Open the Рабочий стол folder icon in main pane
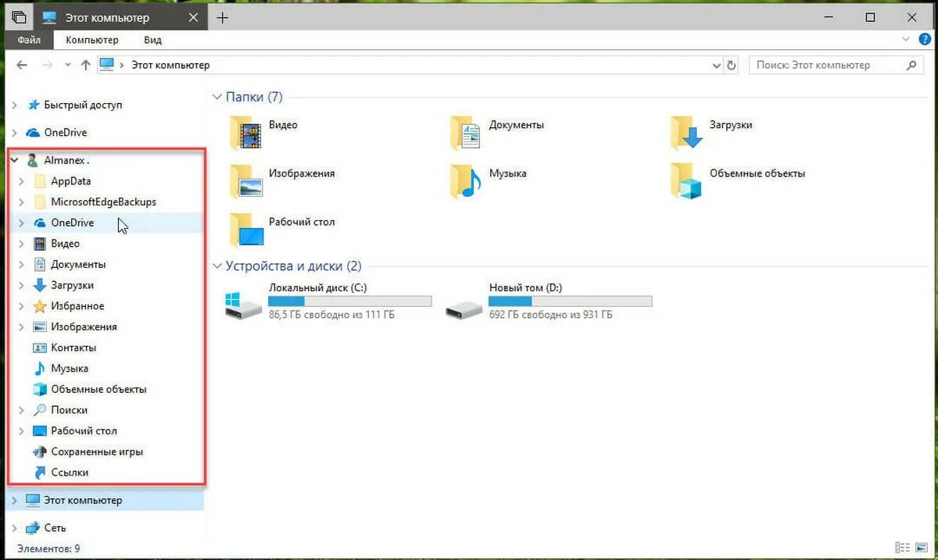The image size is (938, 560). click(x=245, y=229)
